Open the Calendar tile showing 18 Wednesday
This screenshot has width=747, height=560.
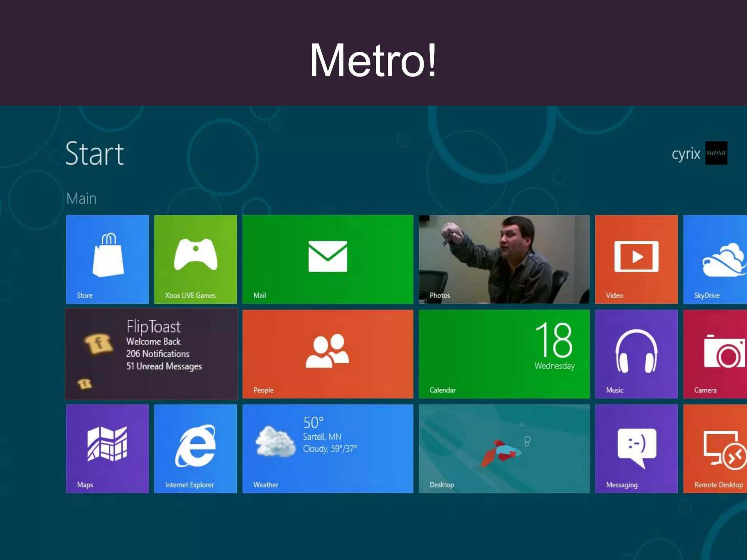[x=504, y=354]
